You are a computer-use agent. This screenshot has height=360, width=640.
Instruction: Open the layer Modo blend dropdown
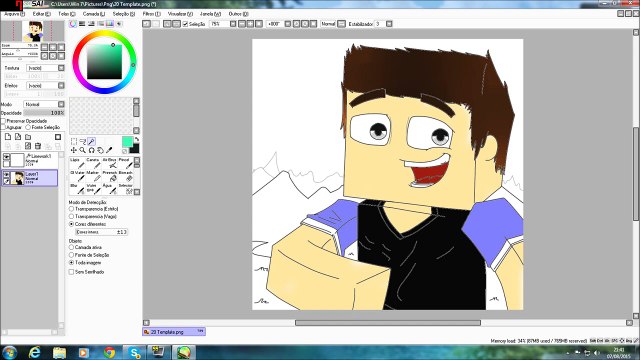pyautogui.click(x=61, y=104)
